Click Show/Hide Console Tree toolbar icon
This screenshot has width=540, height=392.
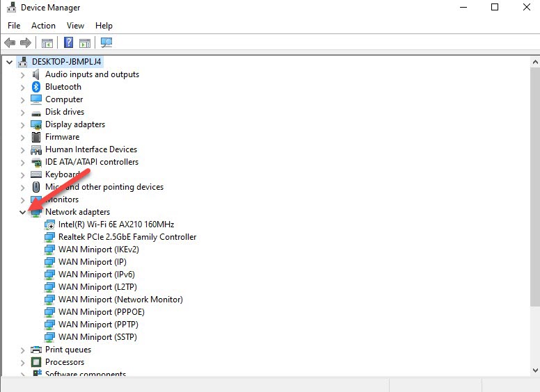[x=47, y=43]
